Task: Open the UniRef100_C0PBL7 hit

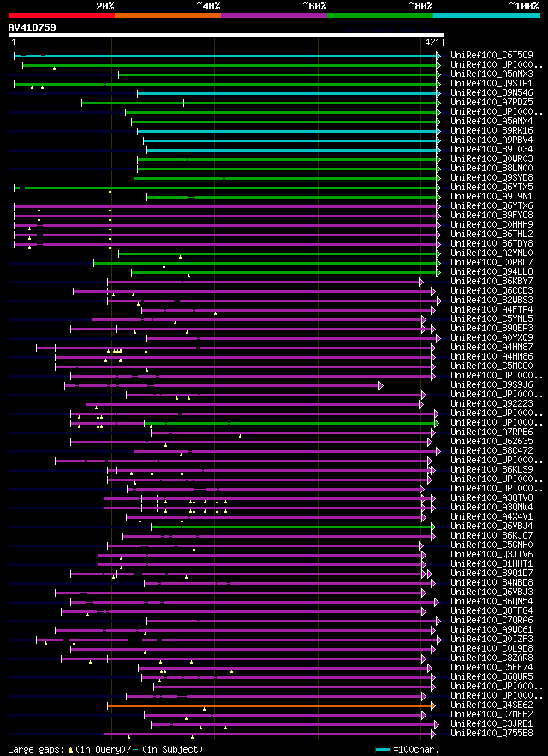Action: [x=492, y=263]
